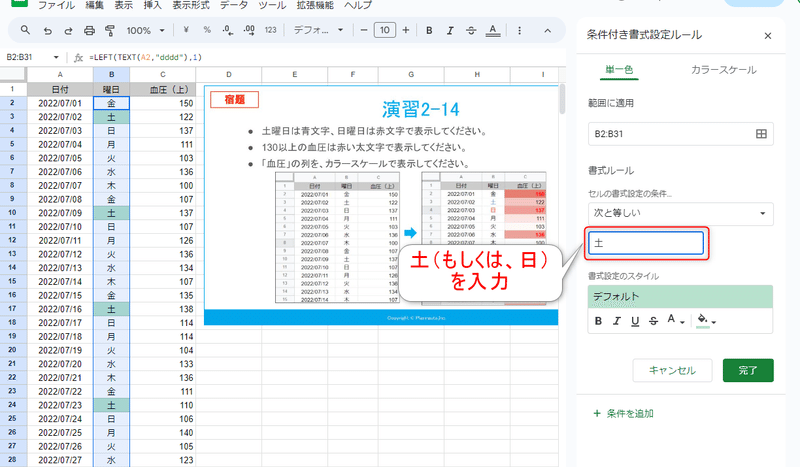
Task: Switch to the 単一色 tab
Action: [x=619, y=69]
